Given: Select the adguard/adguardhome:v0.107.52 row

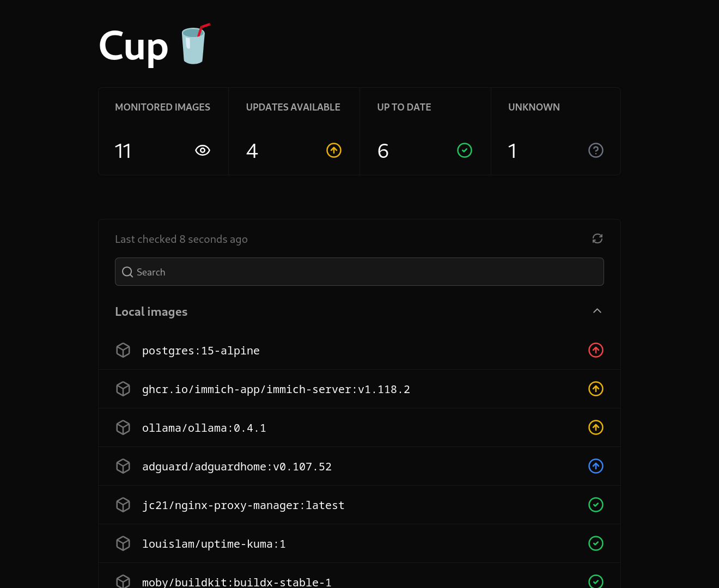Looking at the screenshot, I should (x=237, y=467).
